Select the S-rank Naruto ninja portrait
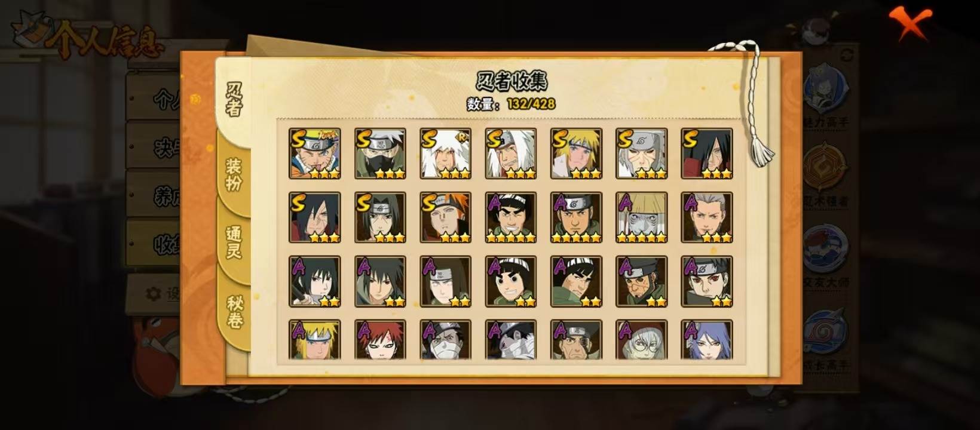This screenshot has height=430, width=980. tap(315, 153)
